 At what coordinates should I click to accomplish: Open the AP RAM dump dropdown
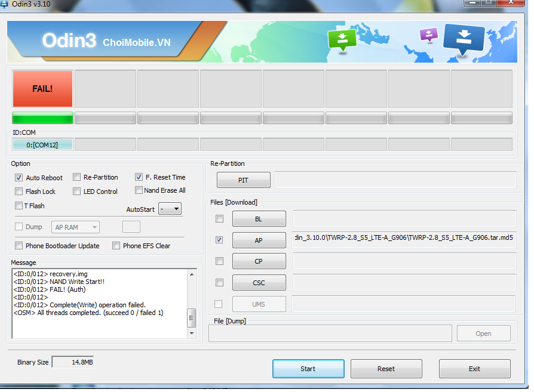[x=75, y=227]
